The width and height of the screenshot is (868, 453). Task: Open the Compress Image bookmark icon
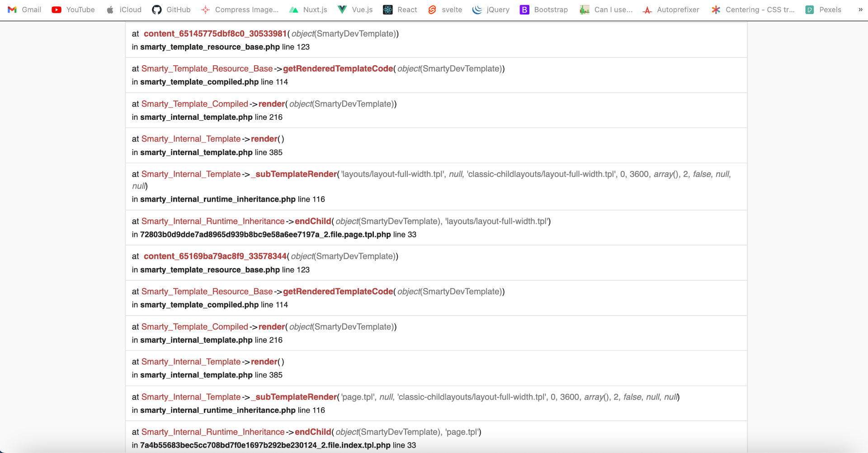click(x=205, y=9)
